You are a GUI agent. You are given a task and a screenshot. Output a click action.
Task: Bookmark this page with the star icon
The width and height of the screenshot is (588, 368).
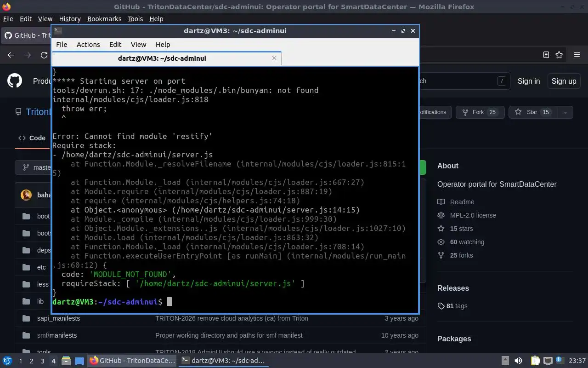[559, 55]
